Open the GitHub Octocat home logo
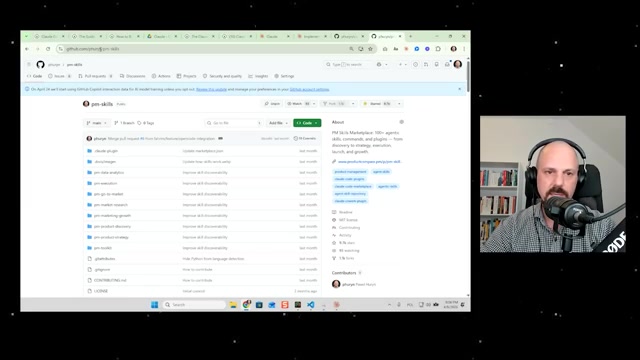Viewport: 640px width, 360px height. (x=40, y=64)
